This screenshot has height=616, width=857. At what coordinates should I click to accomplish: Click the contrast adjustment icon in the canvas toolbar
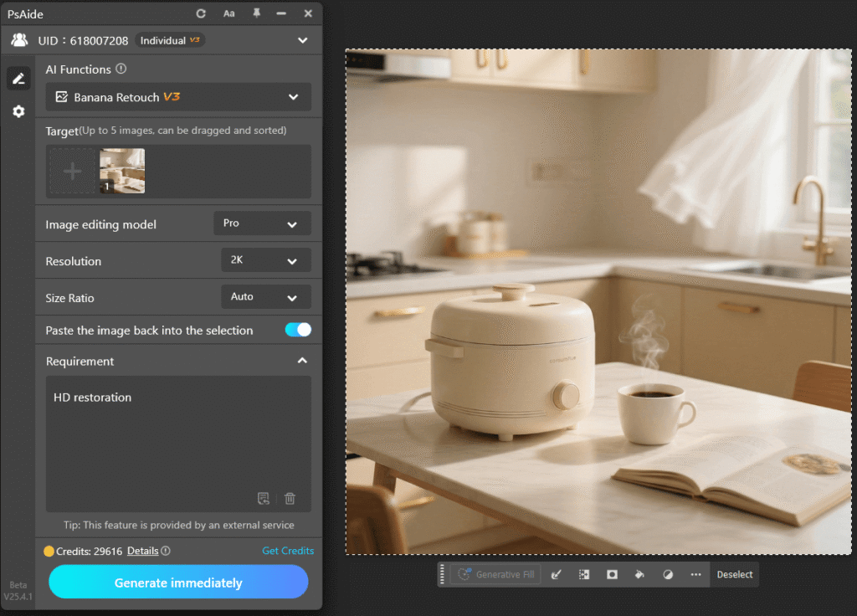[x=667, y=574]
